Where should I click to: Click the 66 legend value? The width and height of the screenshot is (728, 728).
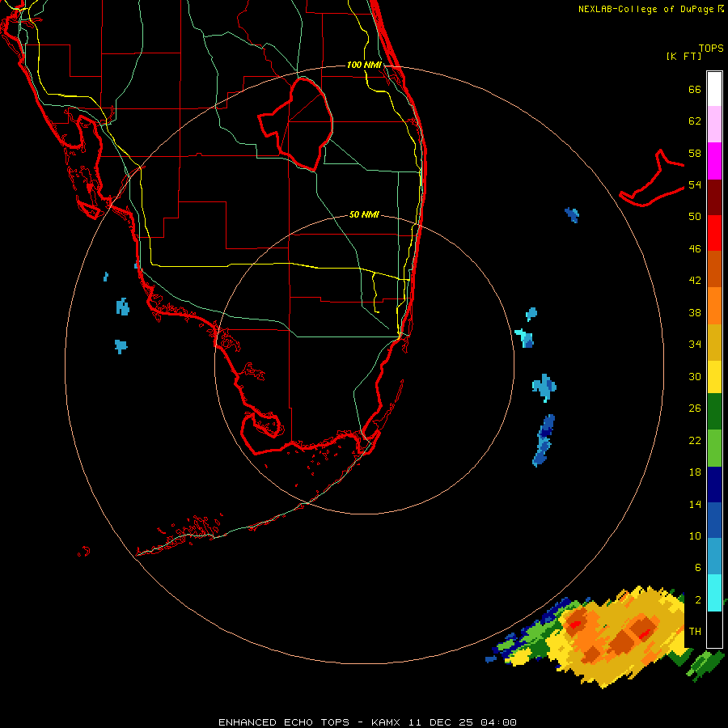coord(695,89)
